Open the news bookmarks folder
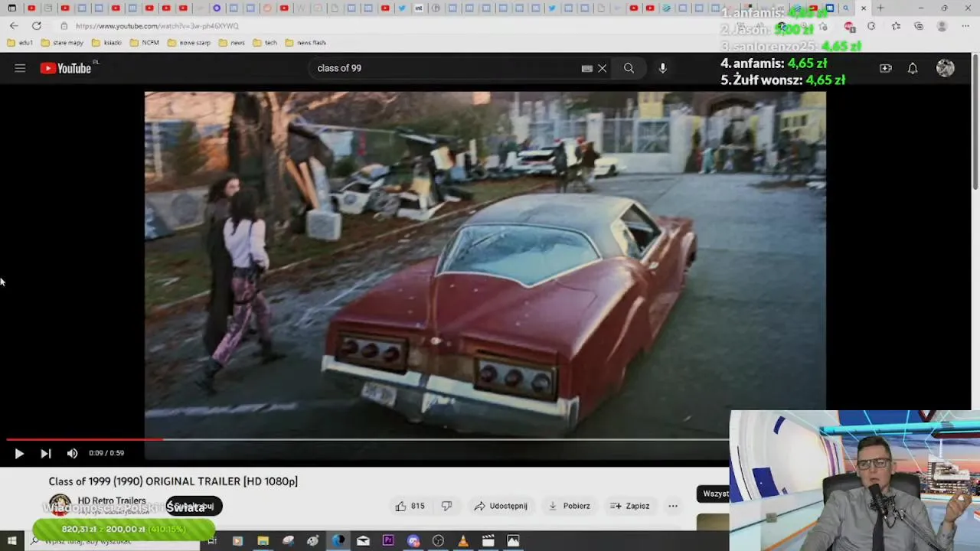980x551 pixels. coord(232,43)
